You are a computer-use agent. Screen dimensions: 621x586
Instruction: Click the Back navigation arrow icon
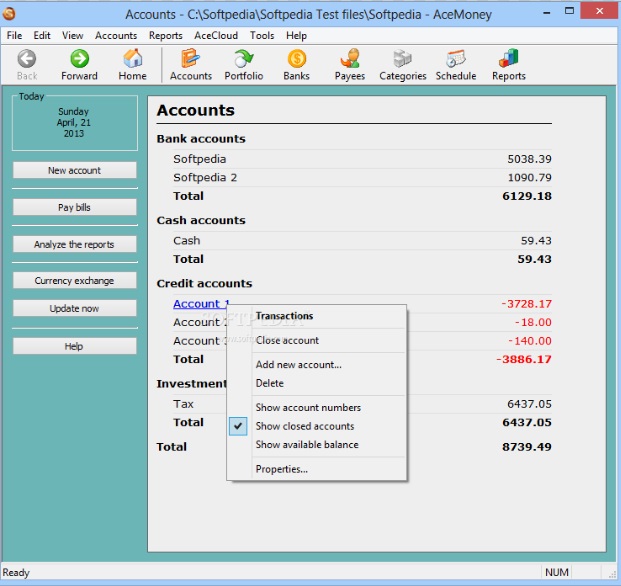point(27,59)
